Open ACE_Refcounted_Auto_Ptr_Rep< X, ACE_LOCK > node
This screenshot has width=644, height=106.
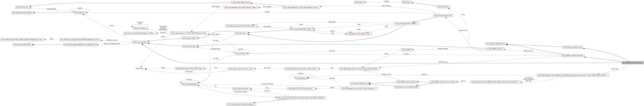[301, 69]
